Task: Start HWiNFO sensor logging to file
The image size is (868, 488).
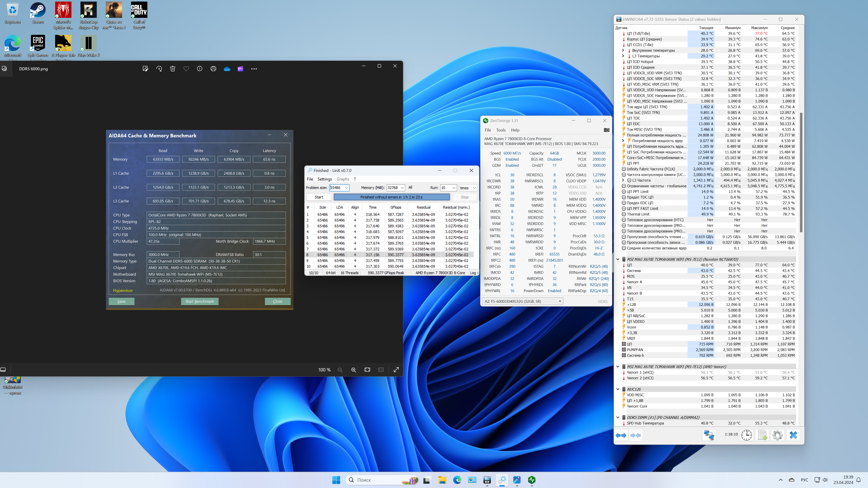Action: [x=762, y=435]
